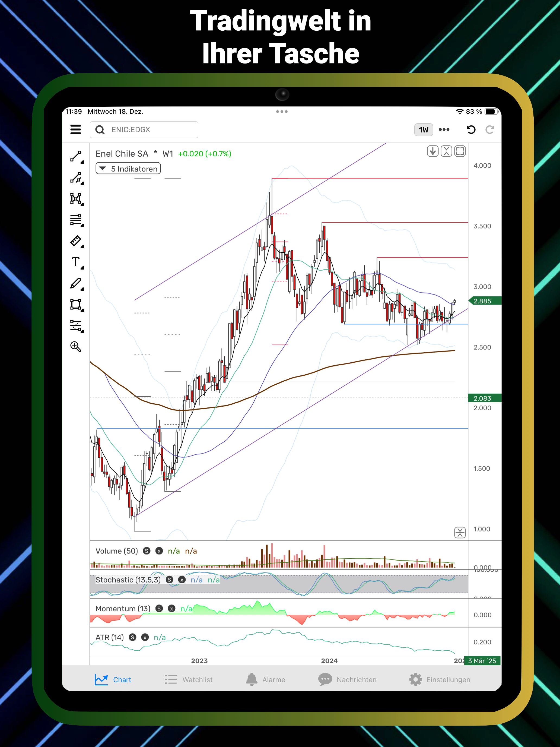
Task: Select the channel line drawing tool
Action: tap(76, 178)
